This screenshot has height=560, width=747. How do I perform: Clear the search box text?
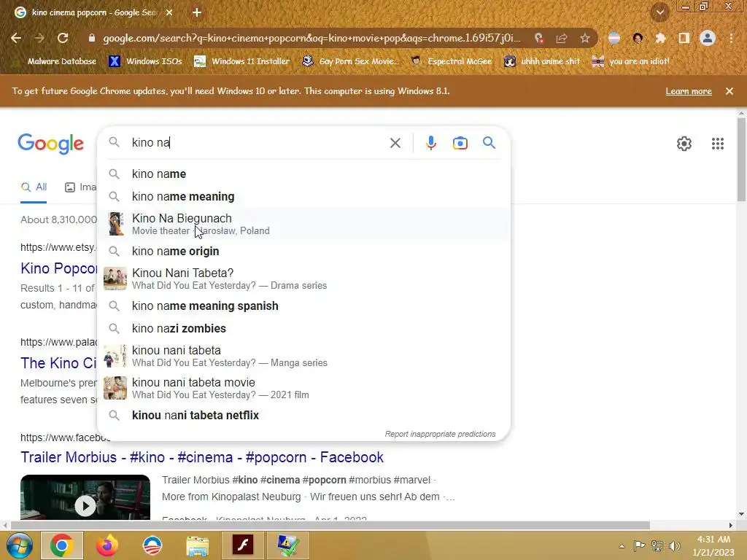click(395, 143)
